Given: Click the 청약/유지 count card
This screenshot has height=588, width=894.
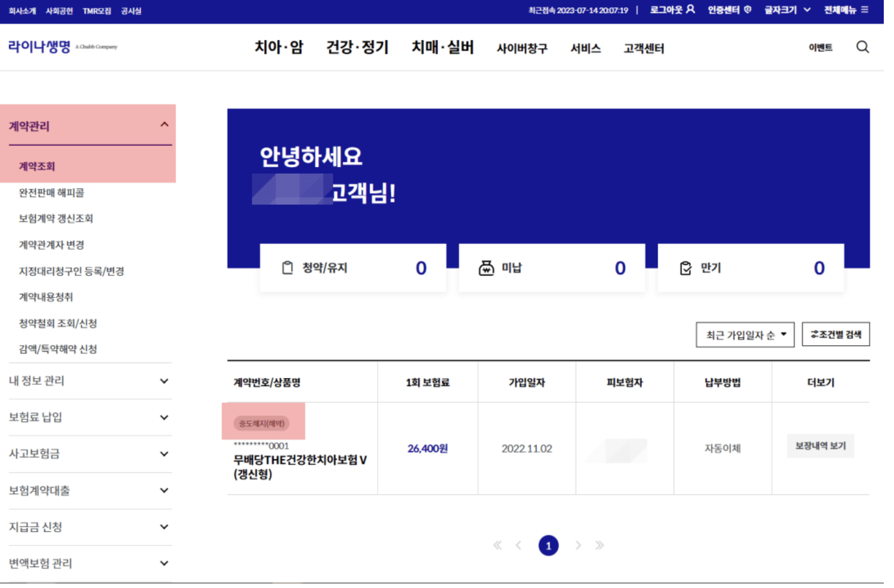Looking at the screenshot, I should 353,268.
